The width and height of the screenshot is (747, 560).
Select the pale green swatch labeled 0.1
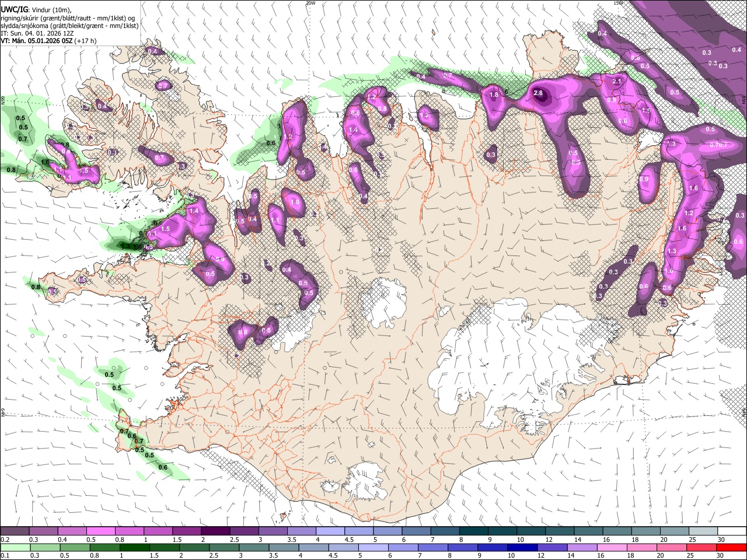click(x=15, y=547)
